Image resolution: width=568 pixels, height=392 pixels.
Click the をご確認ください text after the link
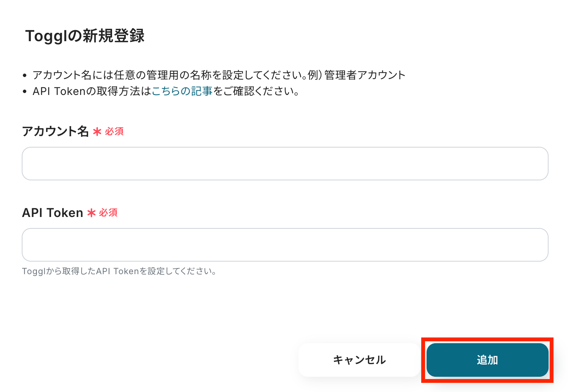pos(256,91)
